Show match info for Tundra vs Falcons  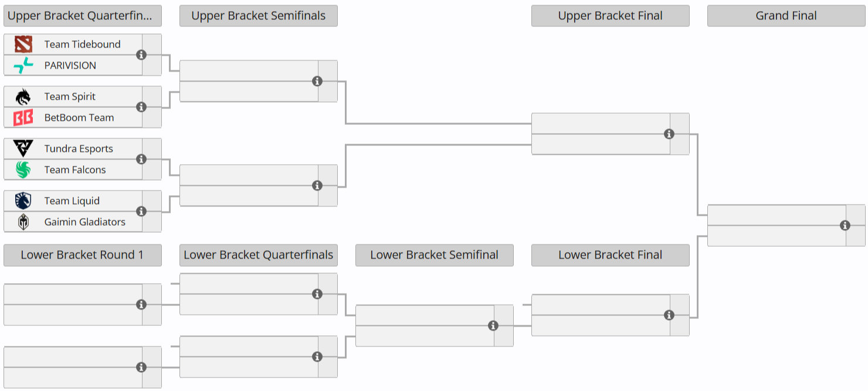tap(141, 159)
